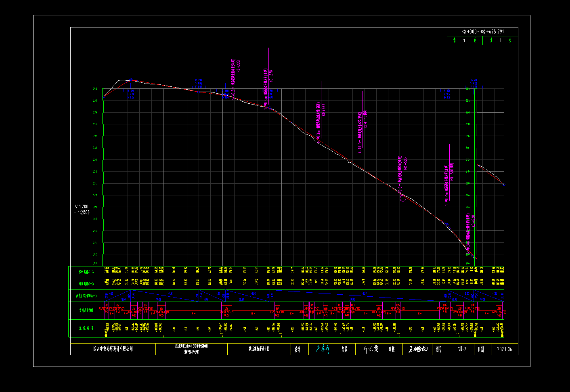Click the 日期 label in title block
This screenshot has height=392, width=570.
480,349
